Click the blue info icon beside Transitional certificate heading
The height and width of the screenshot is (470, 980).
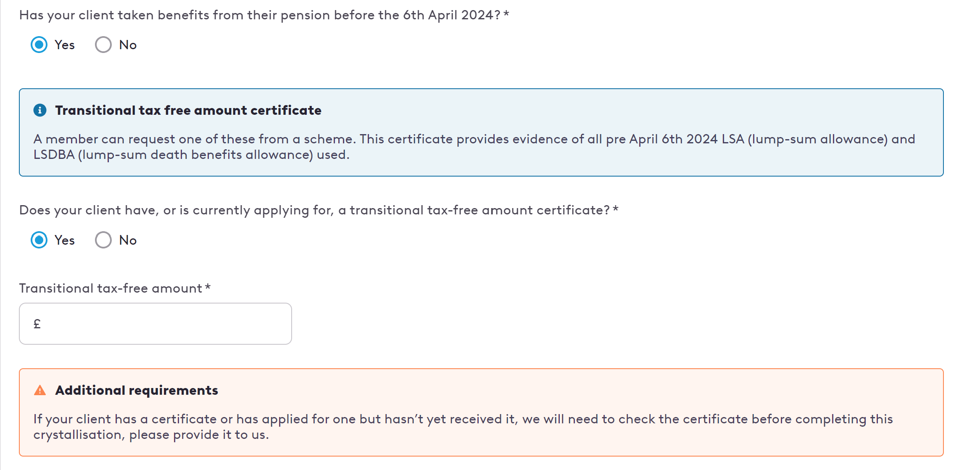point(40,110)
